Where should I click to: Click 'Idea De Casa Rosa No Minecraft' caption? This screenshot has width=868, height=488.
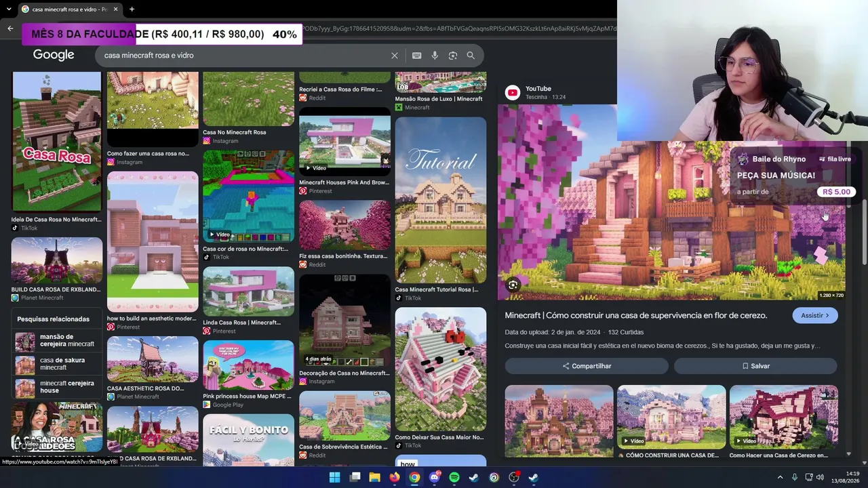pyautogui.click(x=56, y=220)
